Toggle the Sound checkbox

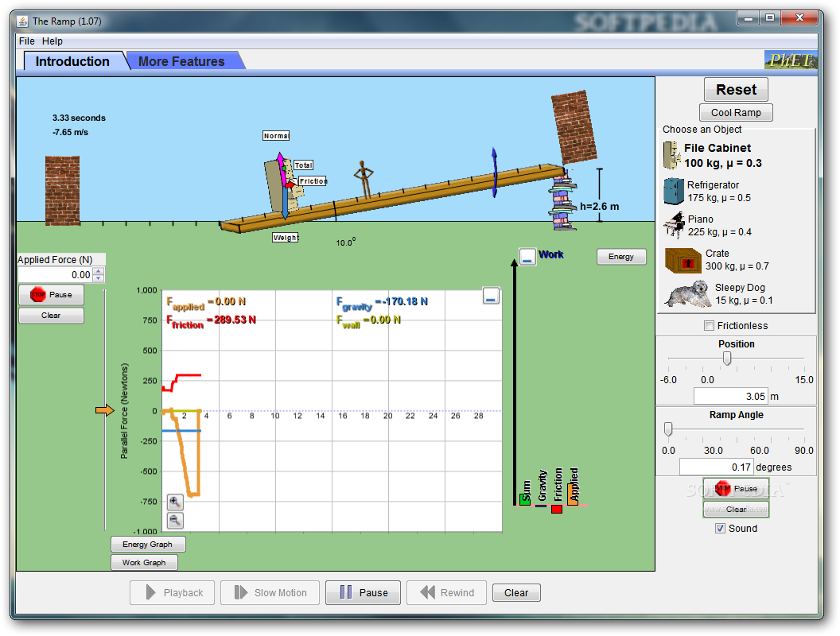coord(721,529)
